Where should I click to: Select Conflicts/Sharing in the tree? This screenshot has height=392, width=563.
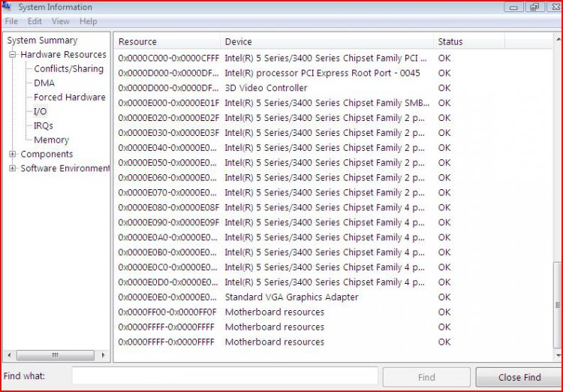click(68, 68)
